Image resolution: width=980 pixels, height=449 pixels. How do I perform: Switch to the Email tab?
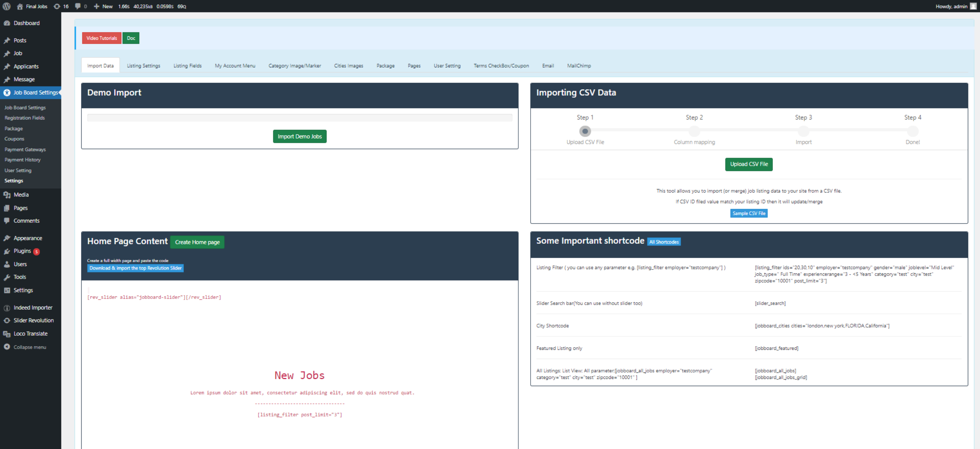(x=548, y=65)
